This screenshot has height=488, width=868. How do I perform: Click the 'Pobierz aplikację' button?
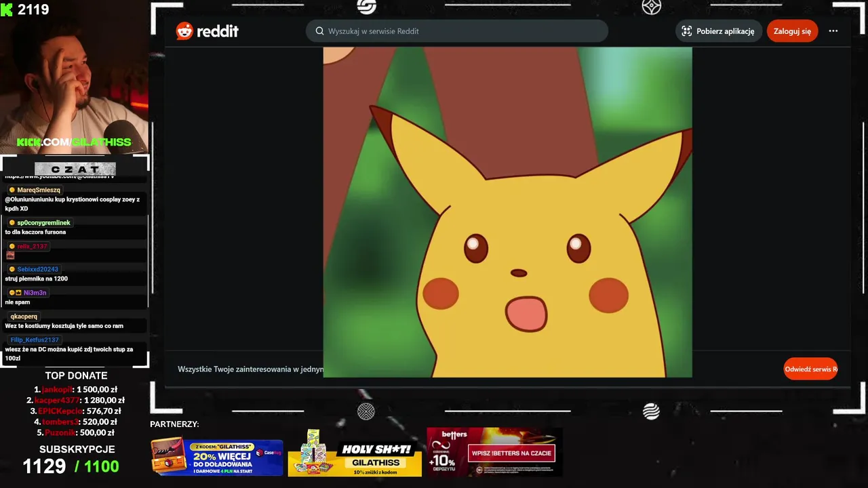pos(718,31)
